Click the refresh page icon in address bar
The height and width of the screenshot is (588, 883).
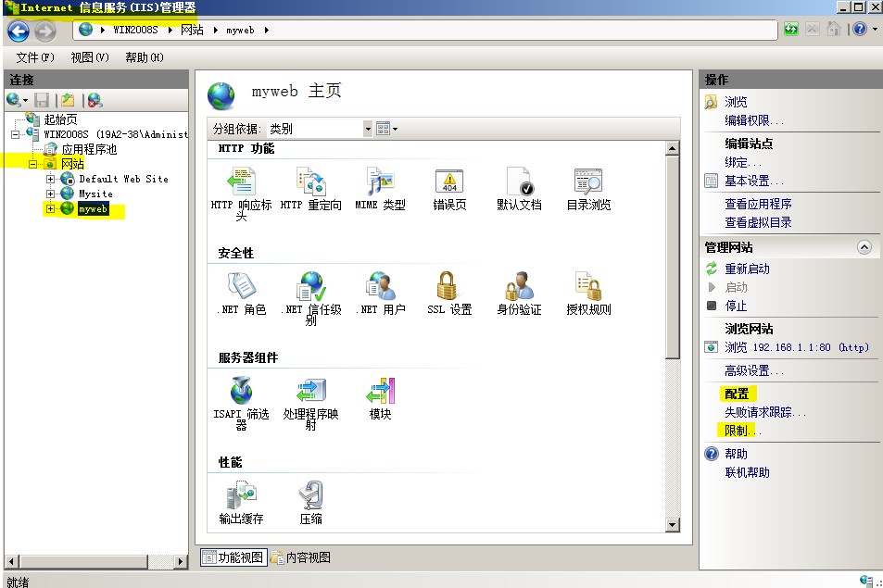pyautogui.click(x=790, y=30)
